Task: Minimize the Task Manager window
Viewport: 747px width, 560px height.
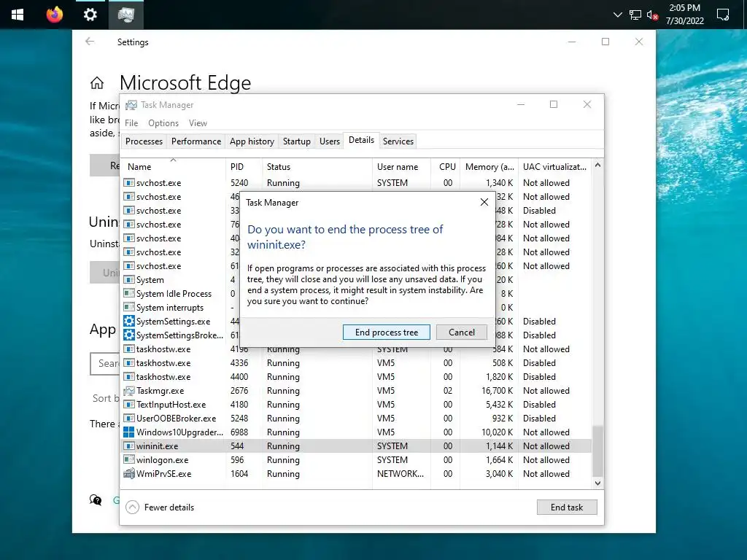Action: [x=521, y=104]
